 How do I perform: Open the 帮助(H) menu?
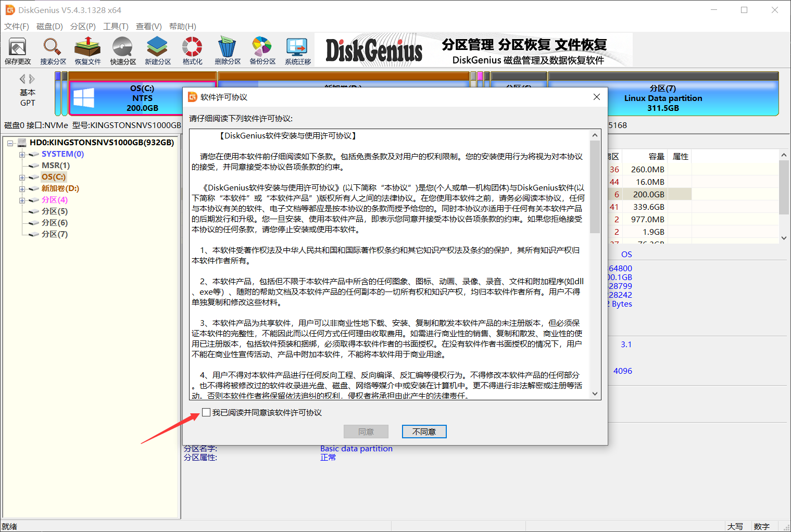pyautogui.click(x=183, y=26)
